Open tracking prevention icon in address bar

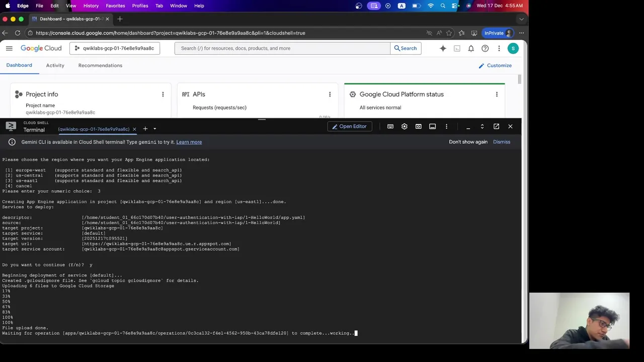point(429,33)
